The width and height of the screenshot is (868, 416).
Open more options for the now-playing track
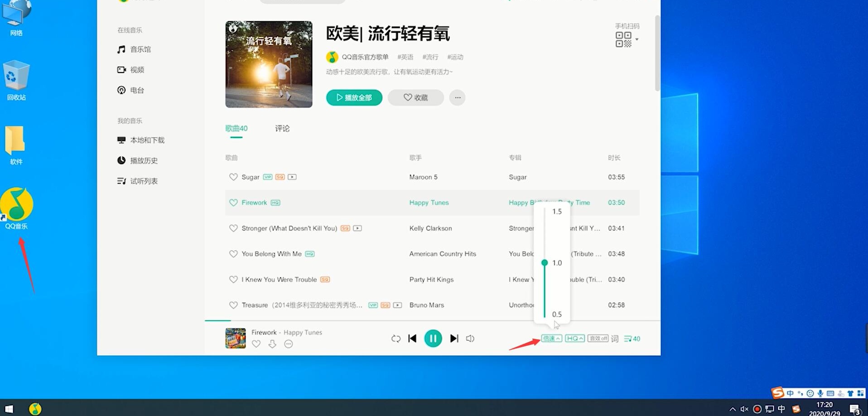pos(289,344)
